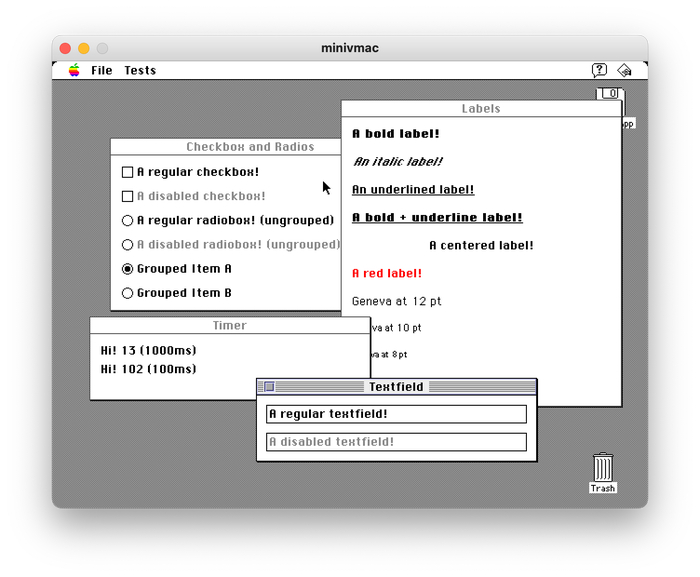
Task: Click the disabled checkbox
Action: 127,196
